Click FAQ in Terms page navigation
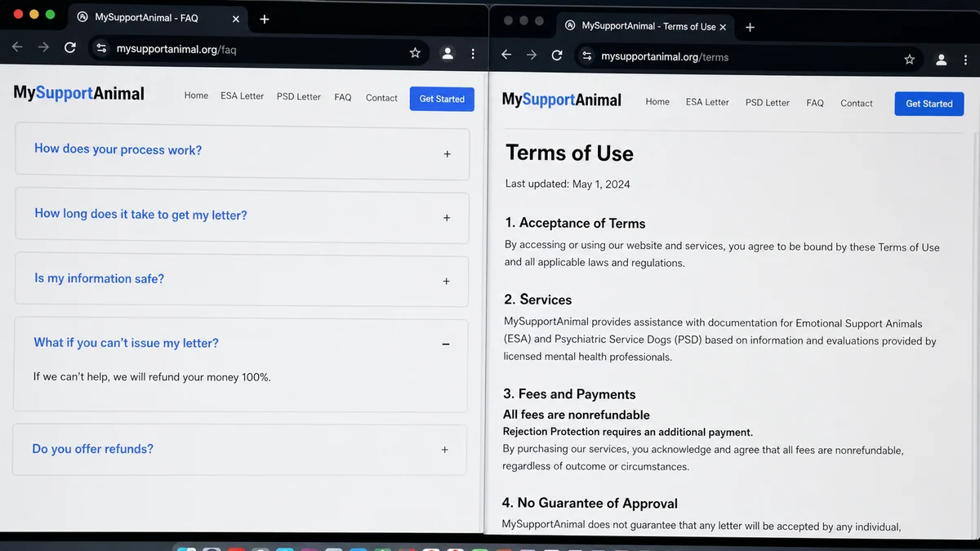This screenshot has width=980, height=551. [815, 103]
